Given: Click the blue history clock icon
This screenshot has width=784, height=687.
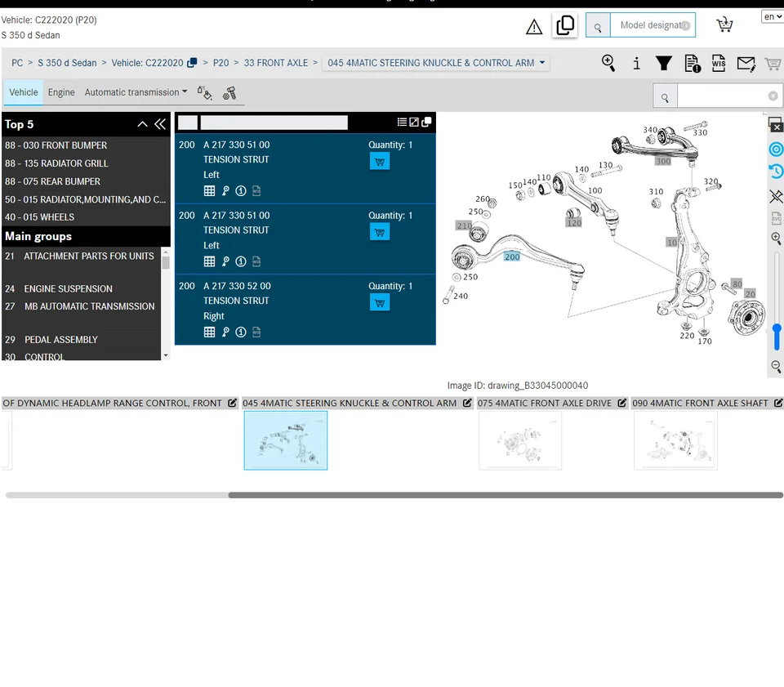Looking at the screenshot, I should tap(776, 172).
